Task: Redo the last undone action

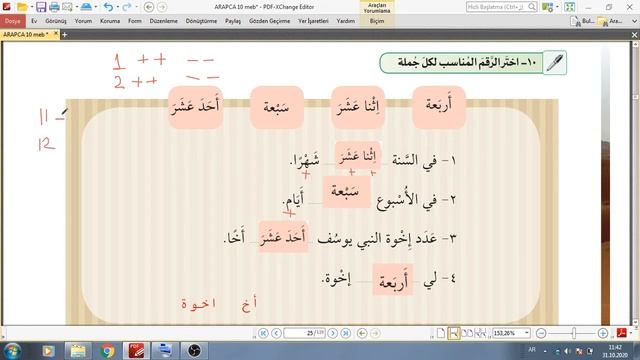Action: 127,7
